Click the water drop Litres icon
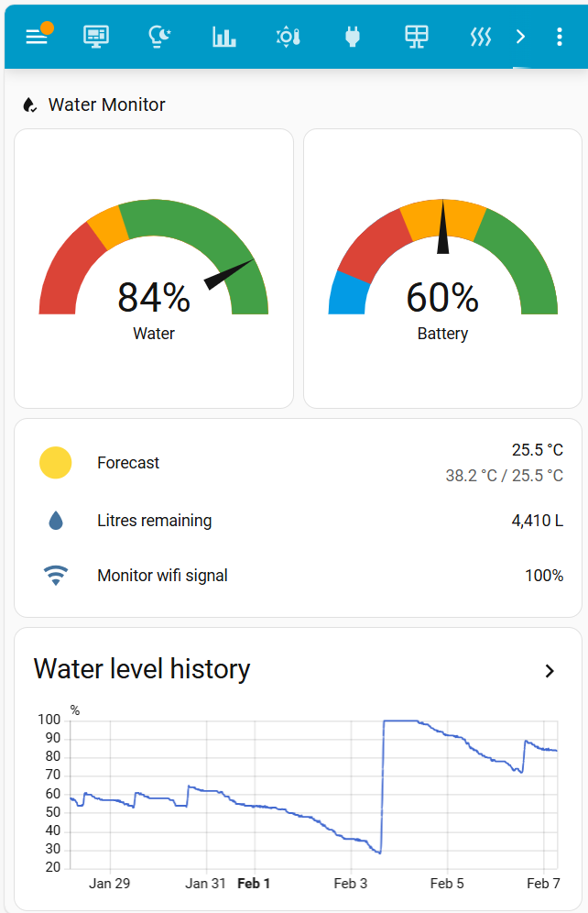 (56, 521)
